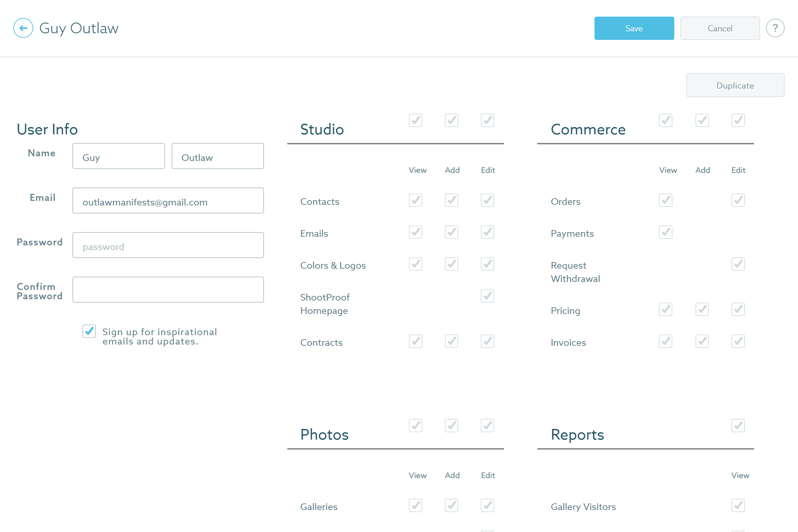Image resolution: width=798 pixels, height=532 pixels.
Task: Toggle Gallery Visitors View checkbox
Action: [738, 505]
